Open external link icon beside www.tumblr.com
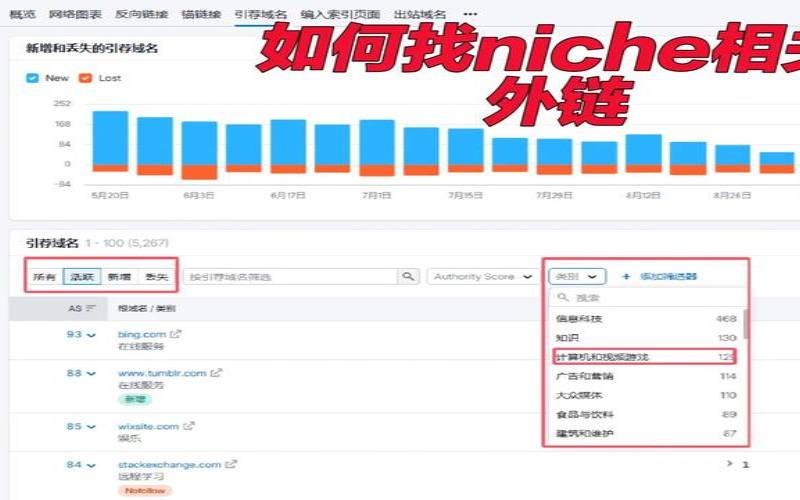Viewport: 800px width, 500px height. tap(216, 372)
